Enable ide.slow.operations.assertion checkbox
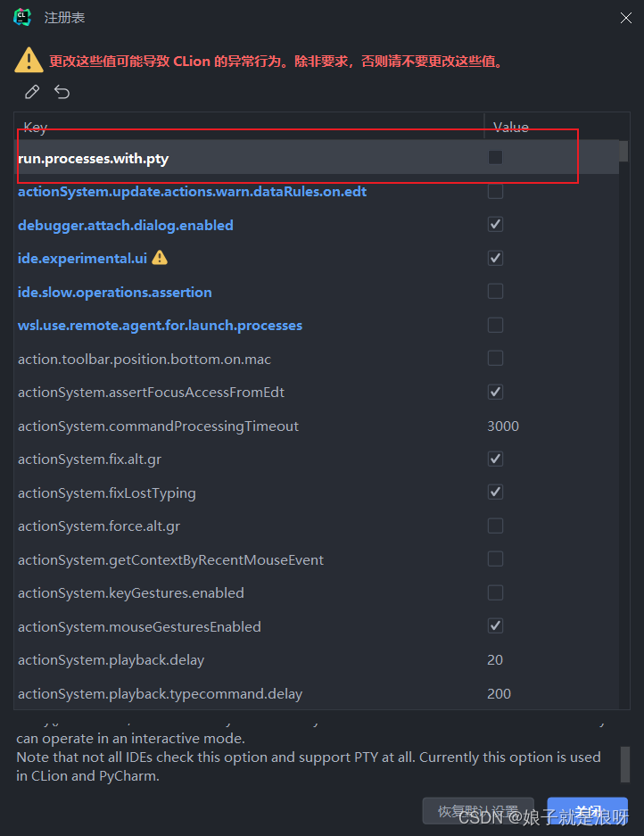The width and height of the screenshot is (644, 836). coord(495,291)
